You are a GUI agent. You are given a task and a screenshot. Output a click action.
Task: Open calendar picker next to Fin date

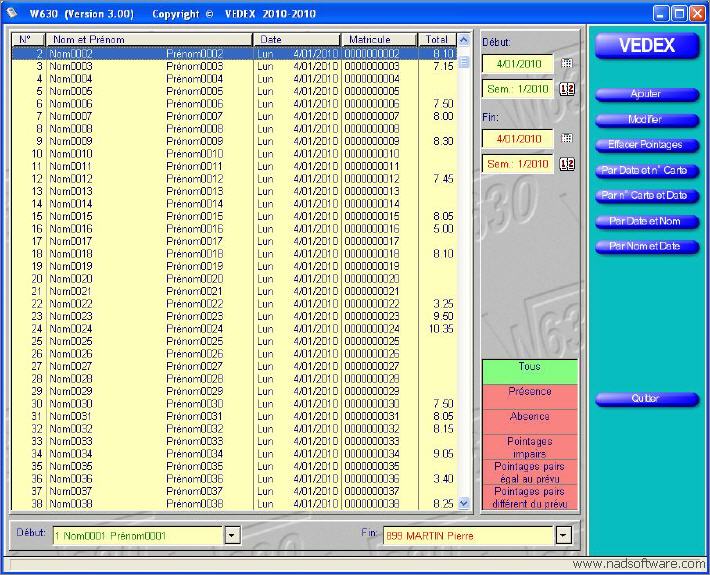pyautogui.click(x=566, y=138)
